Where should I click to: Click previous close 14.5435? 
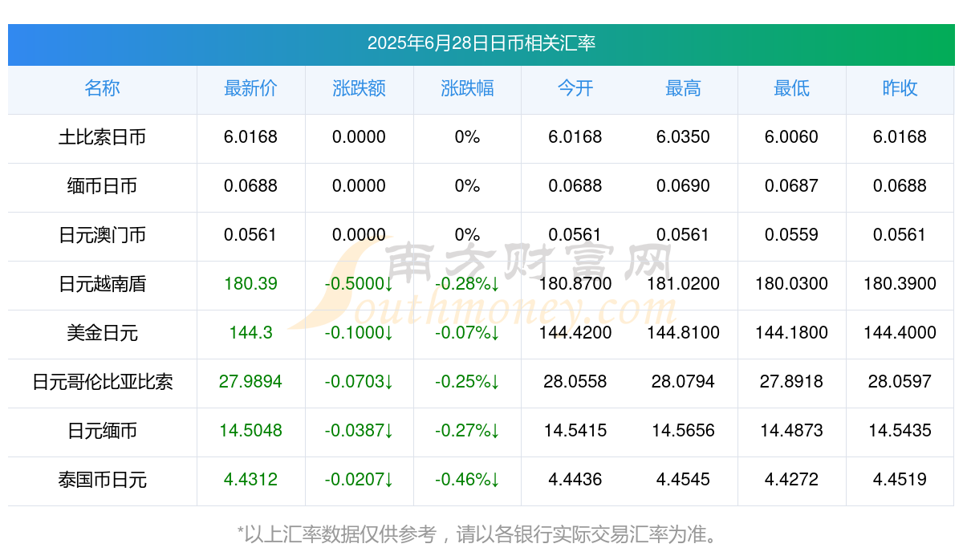[x=900, y=431]
